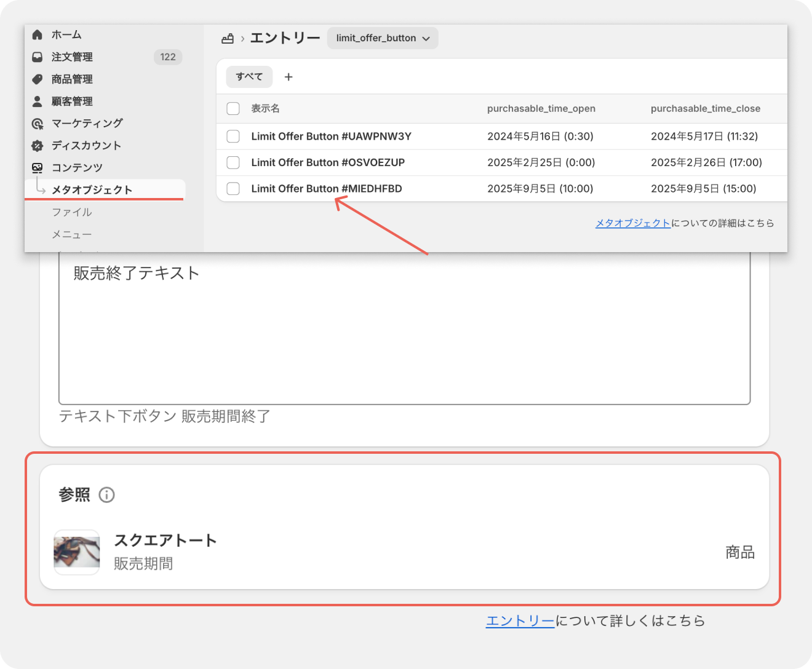
Task: Open the メタオブジェクト details link
Action: pyautogui.click(x=632, y=223)
